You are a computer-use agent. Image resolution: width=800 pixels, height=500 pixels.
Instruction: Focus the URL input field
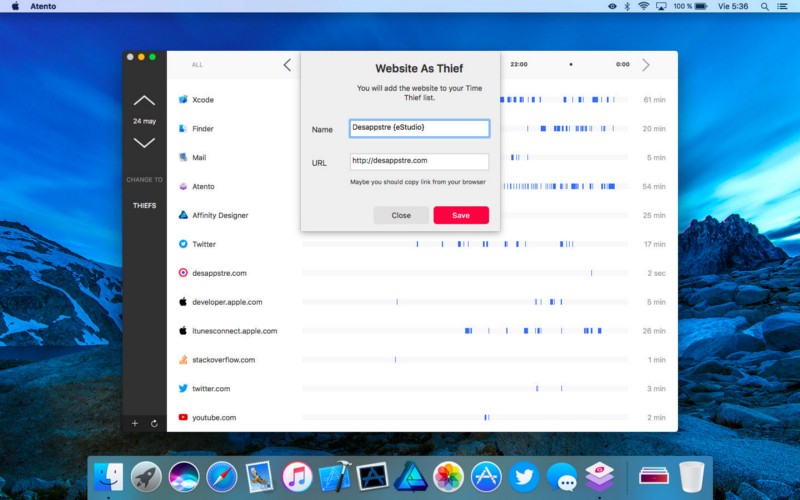[x=419, y=162]
